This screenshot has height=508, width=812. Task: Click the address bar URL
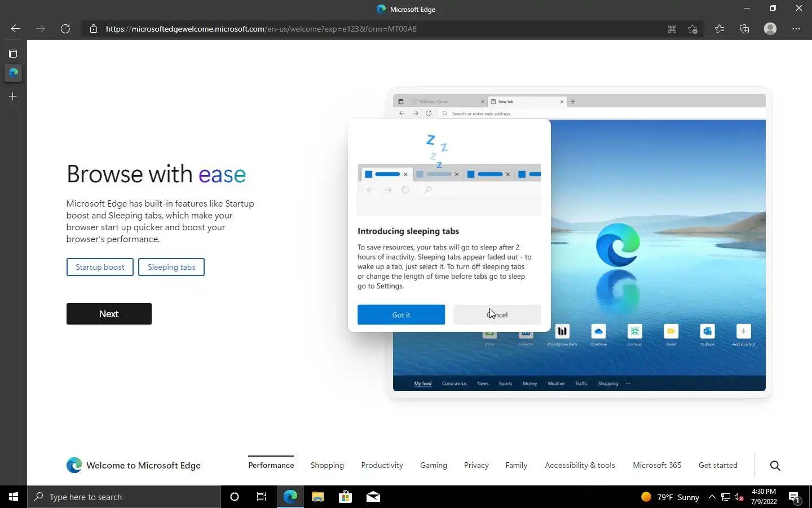[261, 29]
